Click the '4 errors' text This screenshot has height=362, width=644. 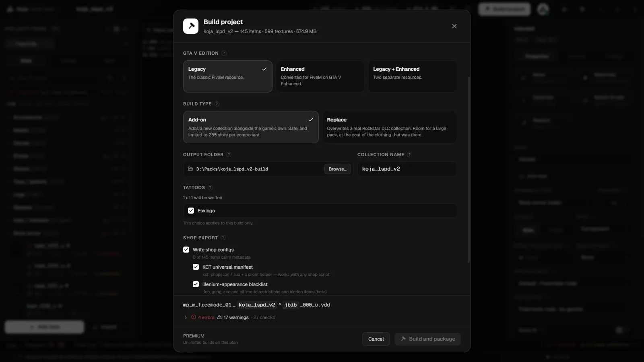[206, 317]
